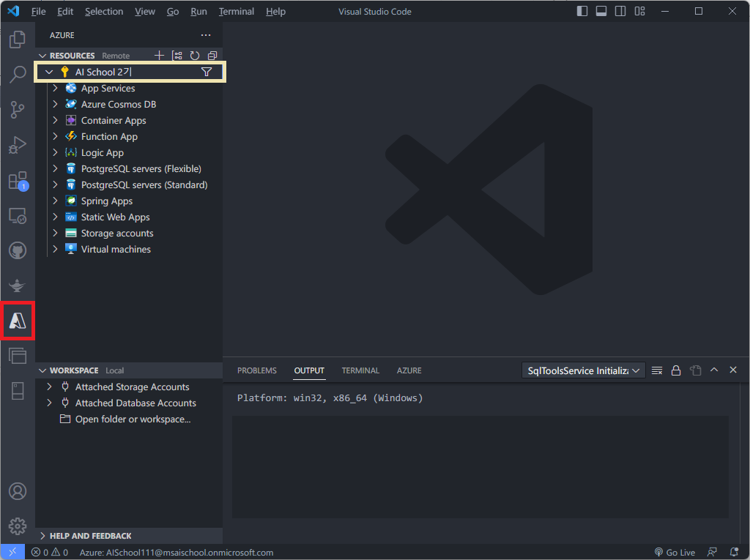The height and width of the screenshot is (560, 750).
Task: Expand the Virtual machines node
Action: 55,249
